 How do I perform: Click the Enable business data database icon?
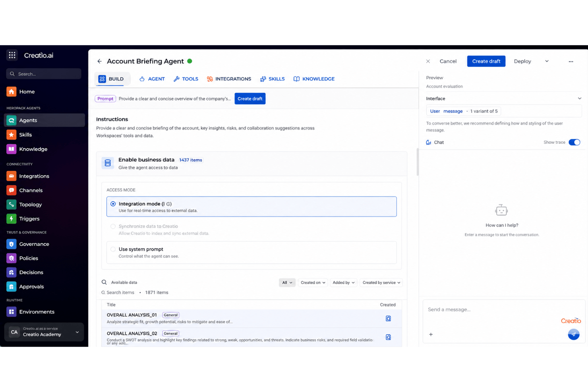click(108, 163)
